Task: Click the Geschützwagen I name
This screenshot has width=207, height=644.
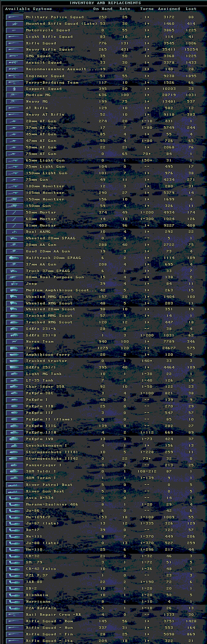Action: tap(47, 446)
